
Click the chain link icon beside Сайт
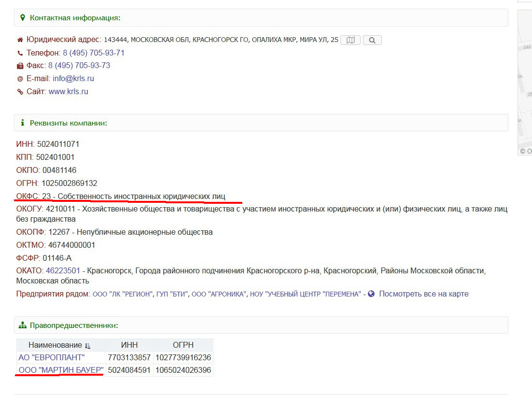point(20,92)
